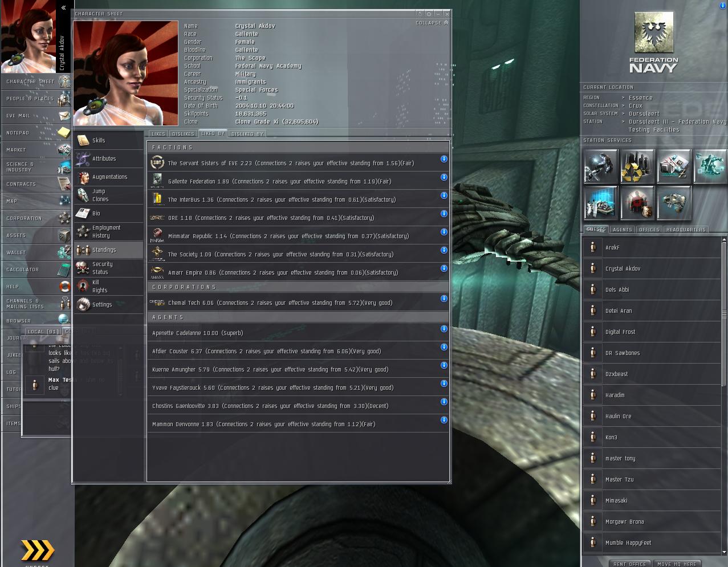
Task: Select the Liked By tab
Action: 213,133
